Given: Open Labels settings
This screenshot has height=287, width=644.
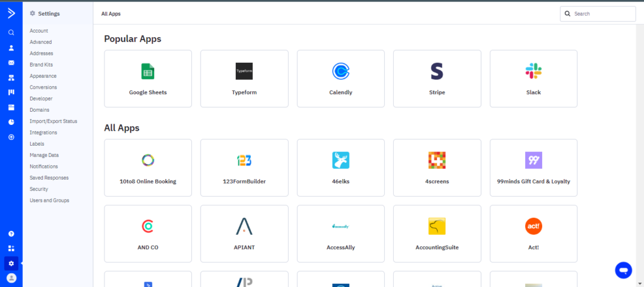Looking at the screenshot, I should tap(37, 144).
